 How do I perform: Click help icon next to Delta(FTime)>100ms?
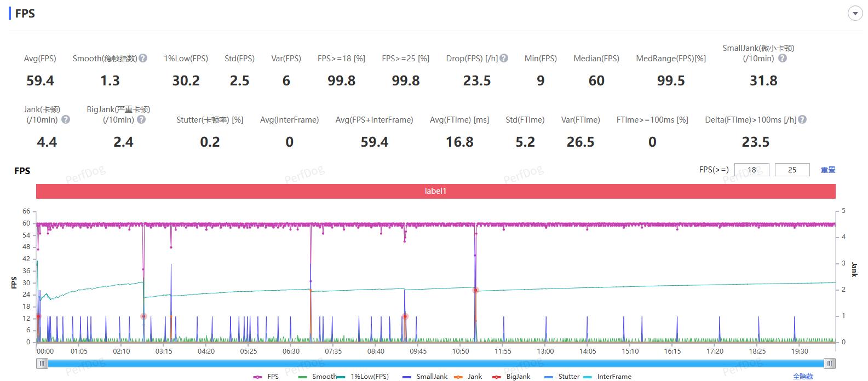802,119
